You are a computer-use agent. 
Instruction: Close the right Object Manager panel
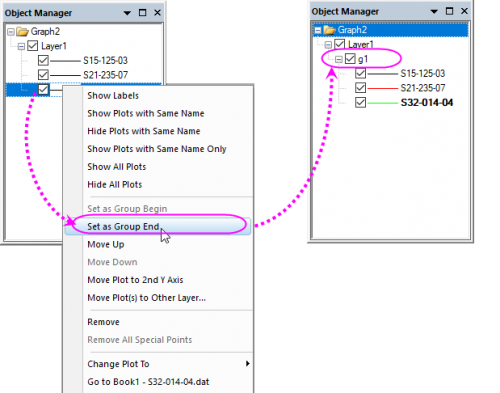point(464,11)
